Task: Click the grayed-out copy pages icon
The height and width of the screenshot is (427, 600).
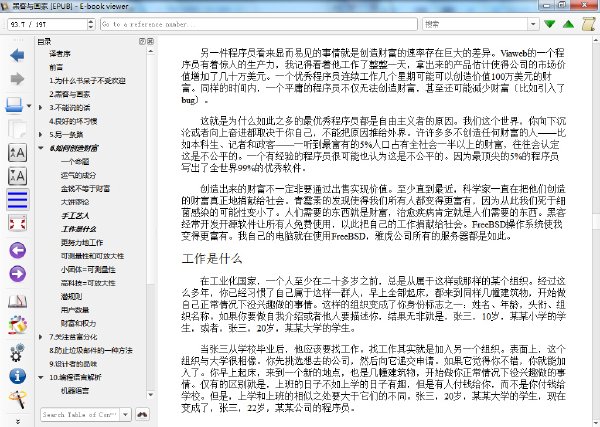Action: [17, 129]
